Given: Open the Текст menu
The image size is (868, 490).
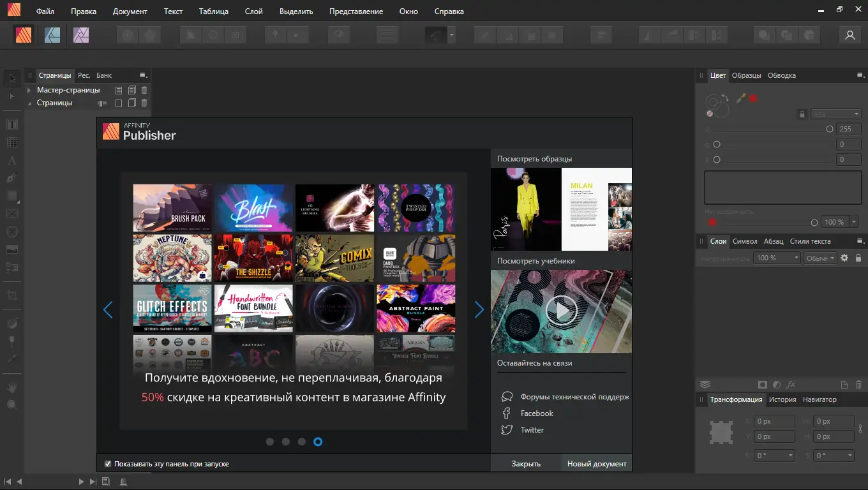Looking at the screenshot, I should pyautogui.click(x=173, y=11).
